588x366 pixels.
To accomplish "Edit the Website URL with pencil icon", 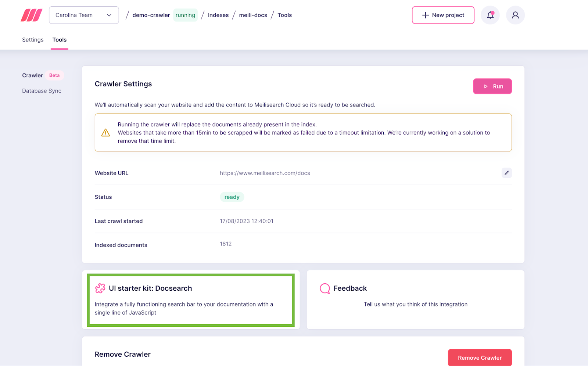I will 506,173.
